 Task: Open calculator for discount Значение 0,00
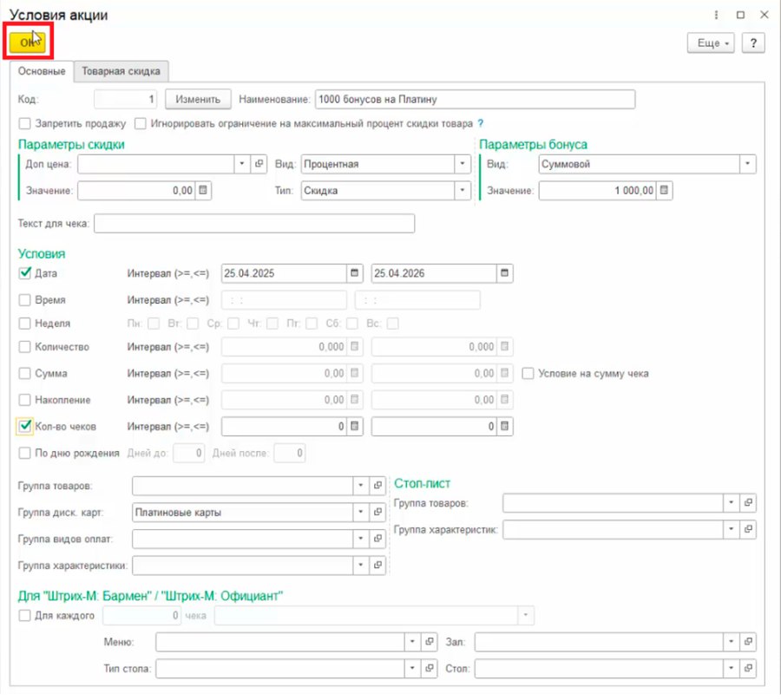[203, 190]
